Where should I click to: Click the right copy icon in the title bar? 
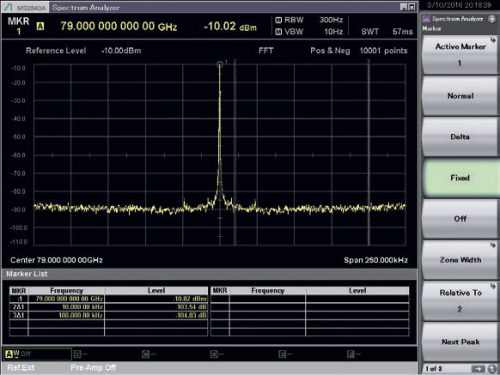point(412,7)
